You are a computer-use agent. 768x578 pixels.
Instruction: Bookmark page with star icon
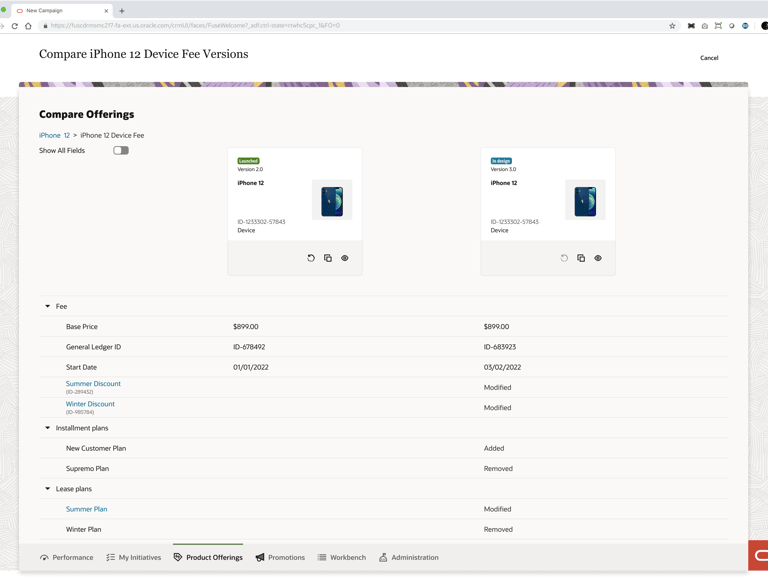coord(672,26)
